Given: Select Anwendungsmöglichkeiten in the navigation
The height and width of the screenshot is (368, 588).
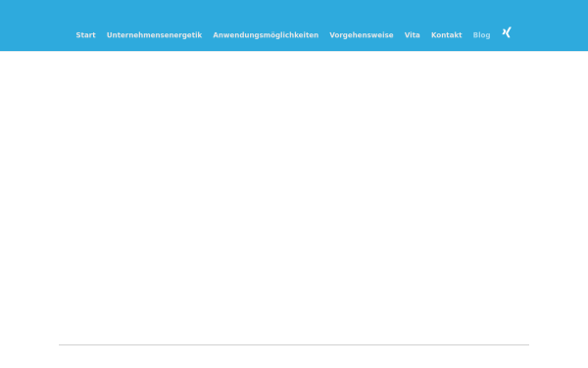Looking at the screenshot, I should [x=266, y=35].
